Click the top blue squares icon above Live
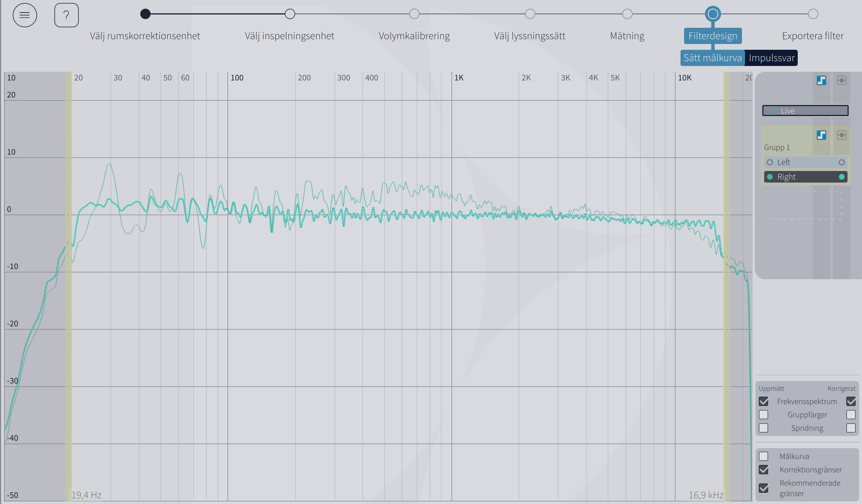The height and width of the screenshot is (504, 862). (821, 80)
